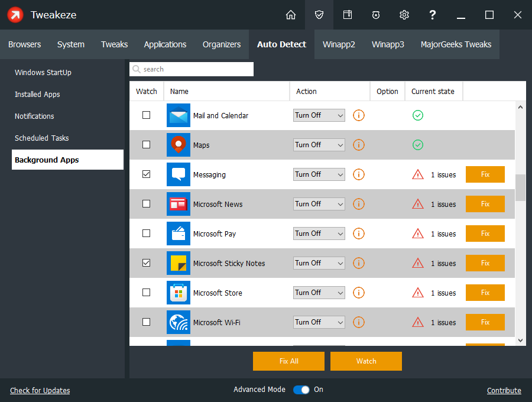
Task: Open Windows StartUp sidebar section
Action: click(67, 72)
